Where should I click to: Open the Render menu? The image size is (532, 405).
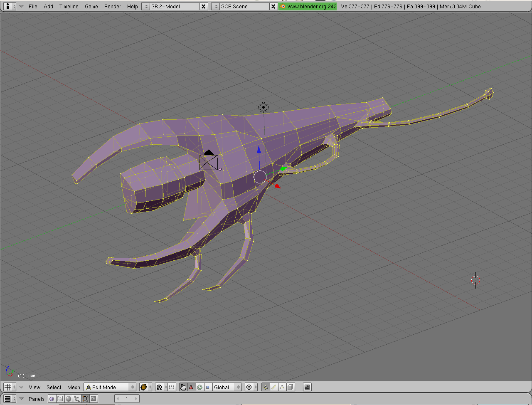pyautogui.click(x=113, y=6)
